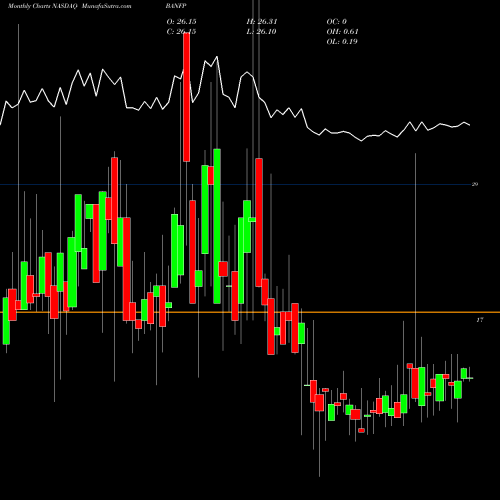Screen dimensions: 500x500
Task: Click the white line indicator at its highest peak
Action: (217, 57)
